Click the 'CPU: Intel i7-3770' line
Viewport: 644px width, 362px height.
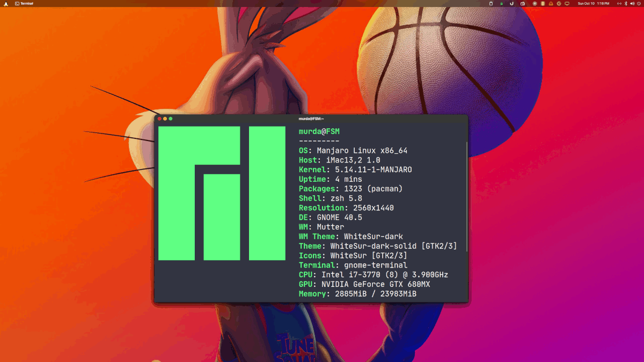(374, 275)
